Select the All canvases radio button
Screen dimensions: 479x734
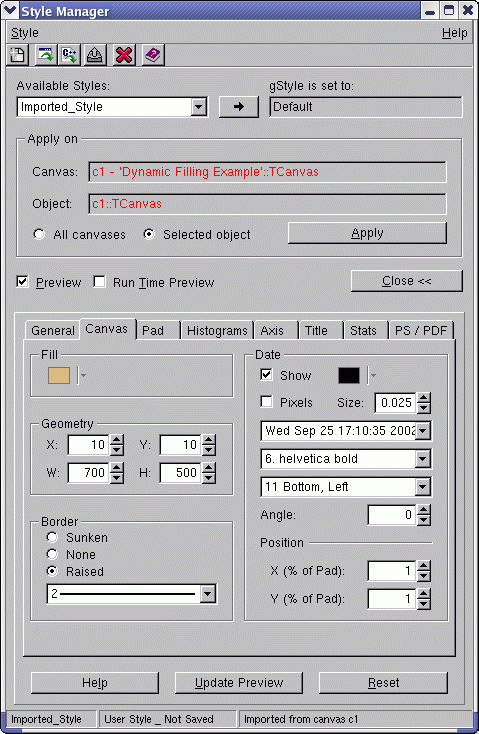coord(39,234)
